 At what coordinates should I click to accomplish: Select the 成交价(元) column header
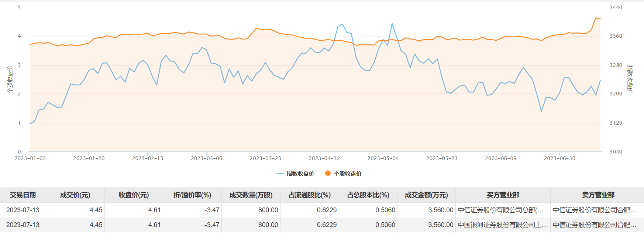(x=75, y=195)
